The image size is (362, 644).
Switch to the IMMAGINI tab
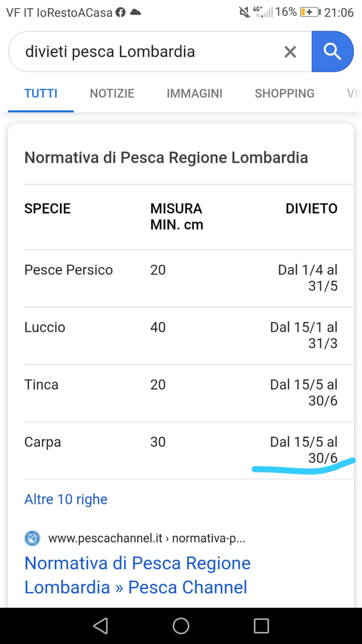pos(194,93)
